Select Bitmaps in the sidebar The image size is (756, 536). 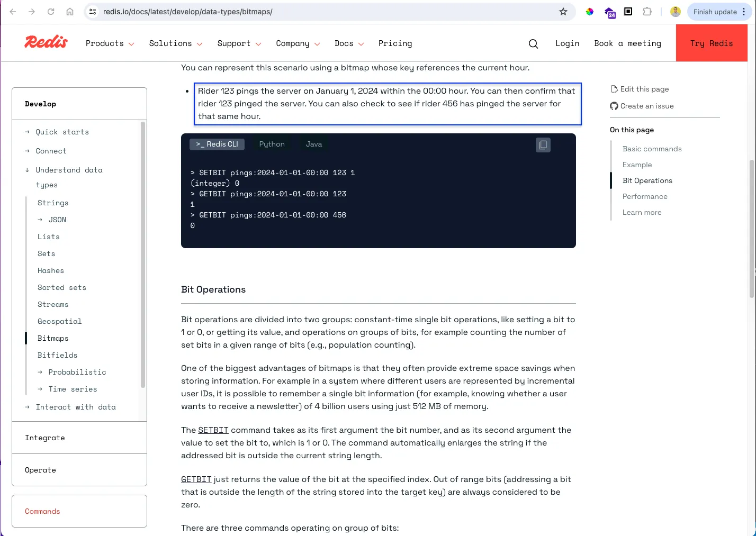53,338
